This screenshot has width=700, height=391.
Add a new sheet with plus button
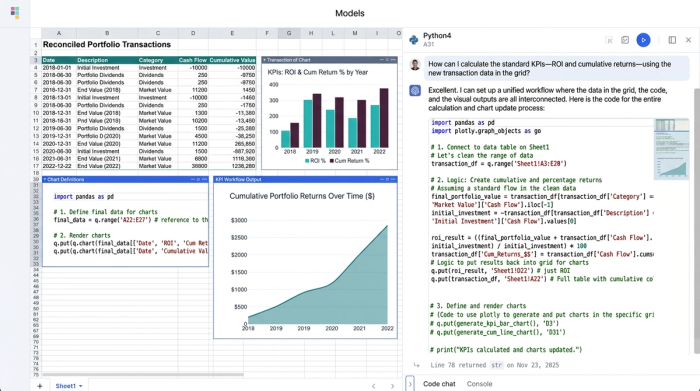coord(40,386)
